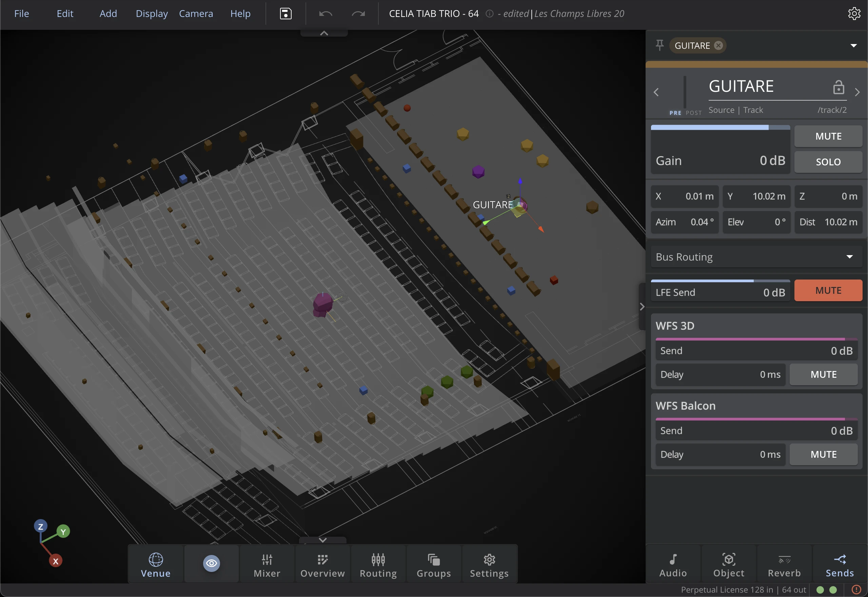
Task: Collapse the inspector side panel
Action: pos(642,307)
